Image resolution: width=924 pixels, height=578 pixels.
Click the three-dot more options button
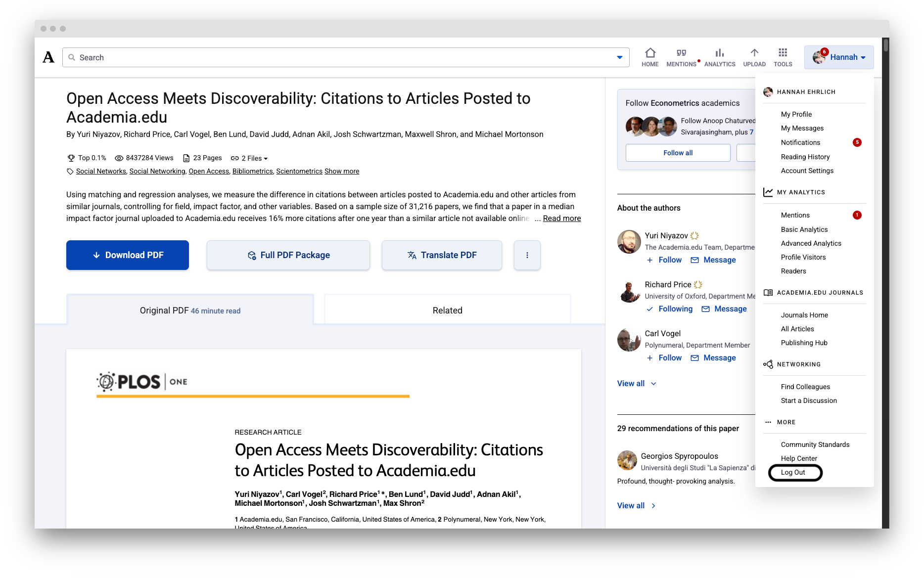point(527,255)
